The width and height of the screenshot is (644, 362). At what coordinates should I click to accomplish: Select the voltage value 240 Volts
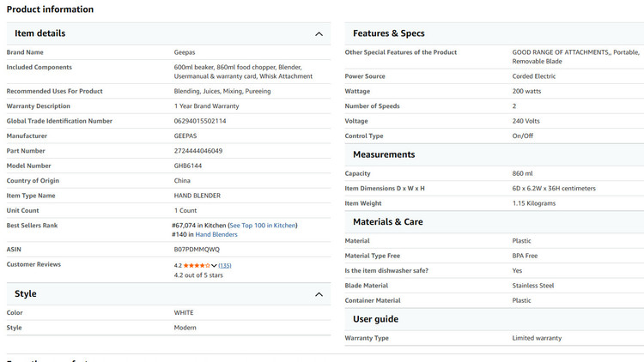pos(526,121)
